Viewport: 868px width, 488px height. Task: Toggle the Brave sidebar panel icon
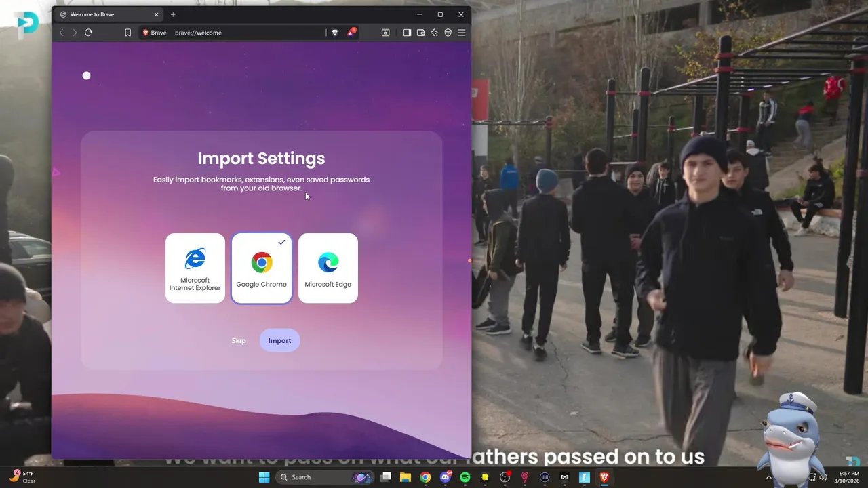(407, 33)
